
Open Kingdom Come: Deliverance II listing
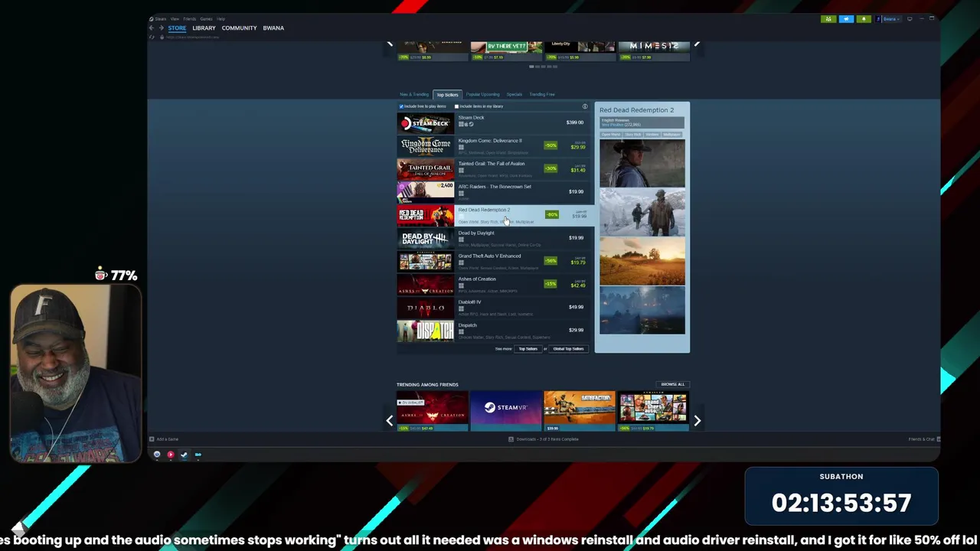pos(492,145)
